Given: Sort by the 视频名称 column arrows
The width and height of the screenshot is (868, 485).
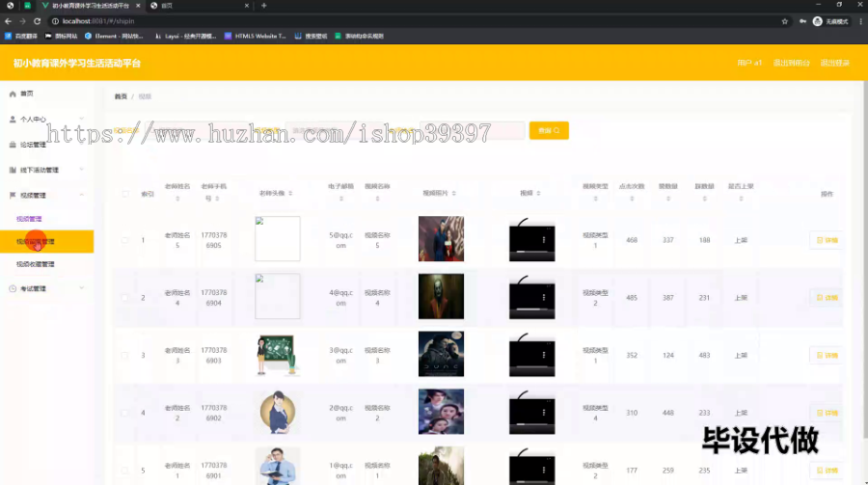Looking at the screenshot, I should (377, 199).
